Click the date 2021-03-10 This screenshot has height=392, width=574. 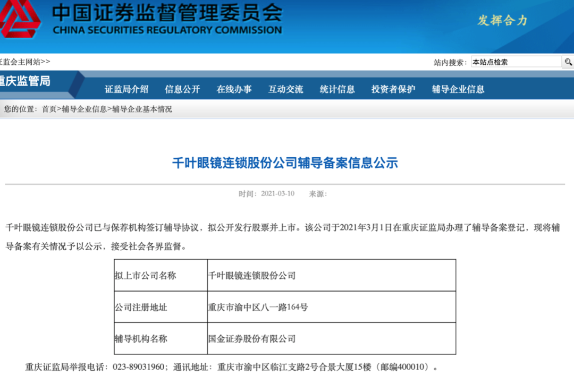point(277,194)
